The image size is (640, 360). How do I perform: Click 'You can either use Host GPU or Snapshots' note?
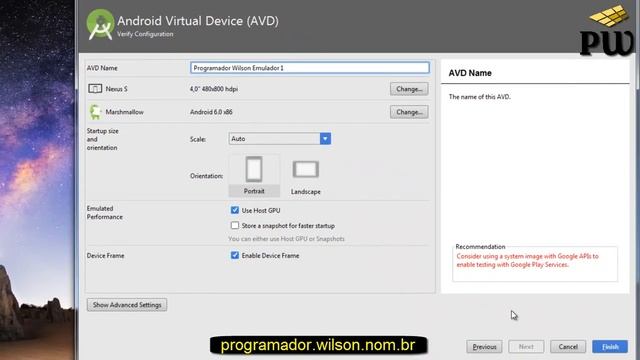click(x=287, y=239)
